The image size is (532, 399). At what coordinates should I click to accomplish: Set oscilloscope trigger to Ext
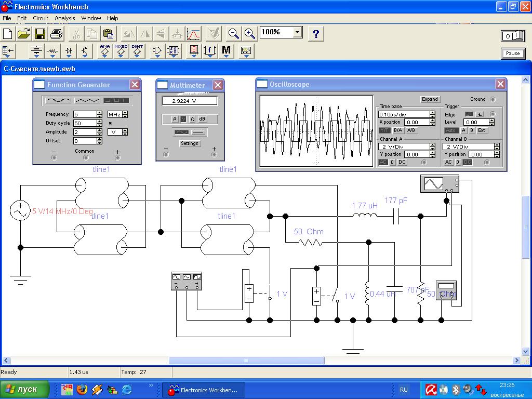coord(482,130)
